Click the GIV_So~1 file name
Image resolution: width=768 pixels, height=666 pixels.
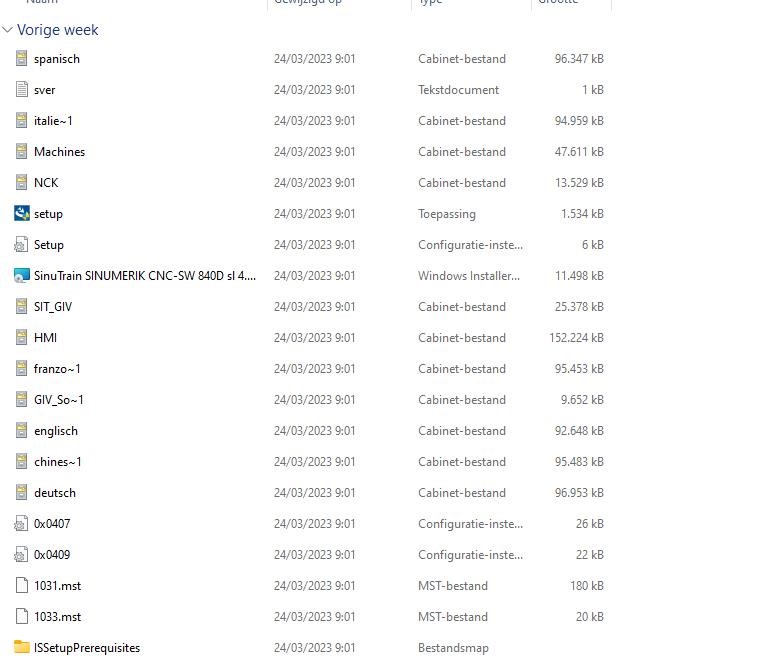pos(58,400)
